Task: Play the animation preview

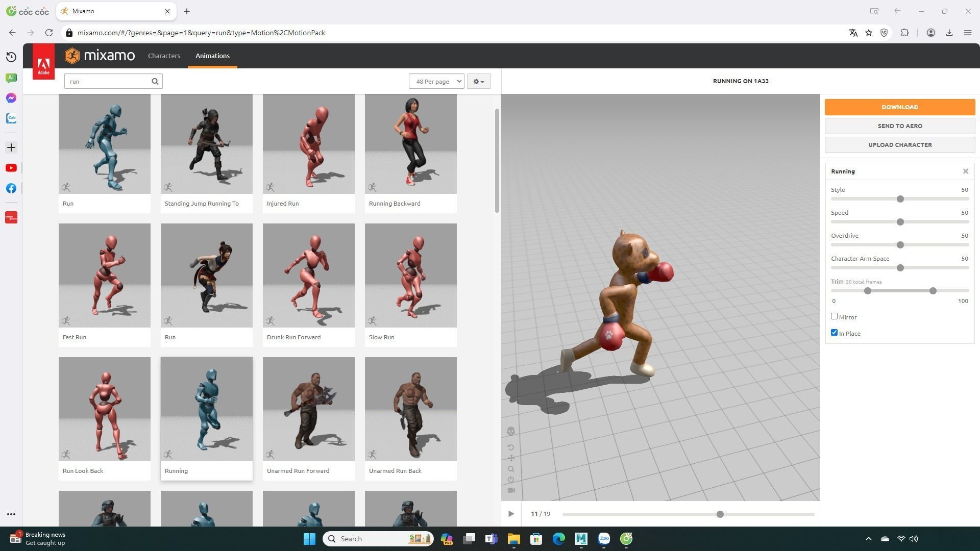Action: coord(511,514)
